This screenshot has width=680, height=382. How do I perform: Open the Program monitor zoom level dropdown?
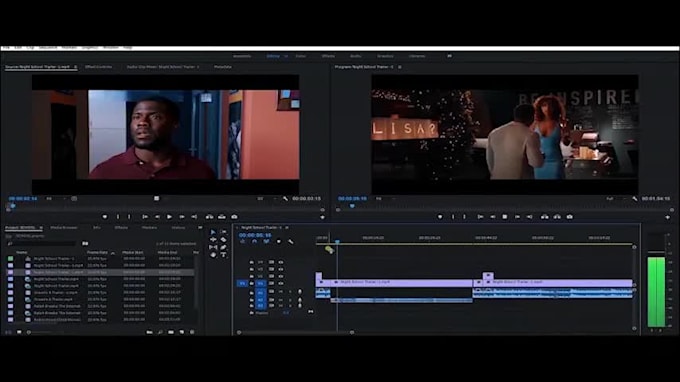[x=386, y=199]
